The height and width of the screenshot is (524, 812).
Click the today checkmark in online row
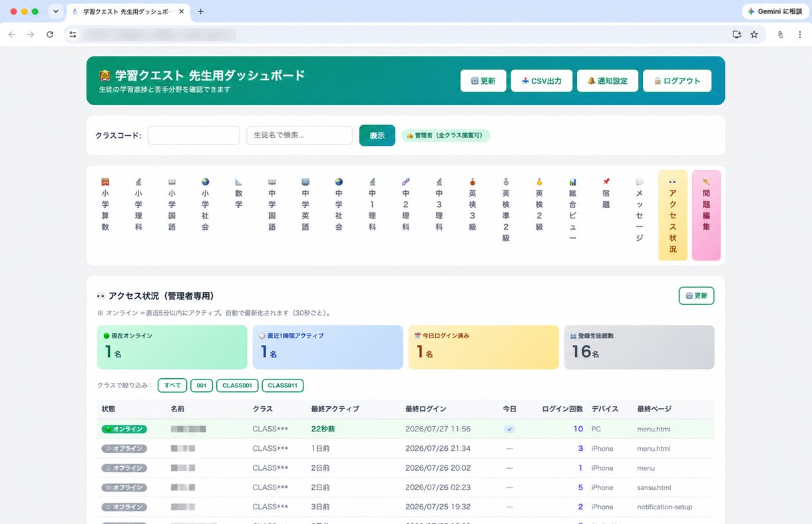[x=509, y=429]
